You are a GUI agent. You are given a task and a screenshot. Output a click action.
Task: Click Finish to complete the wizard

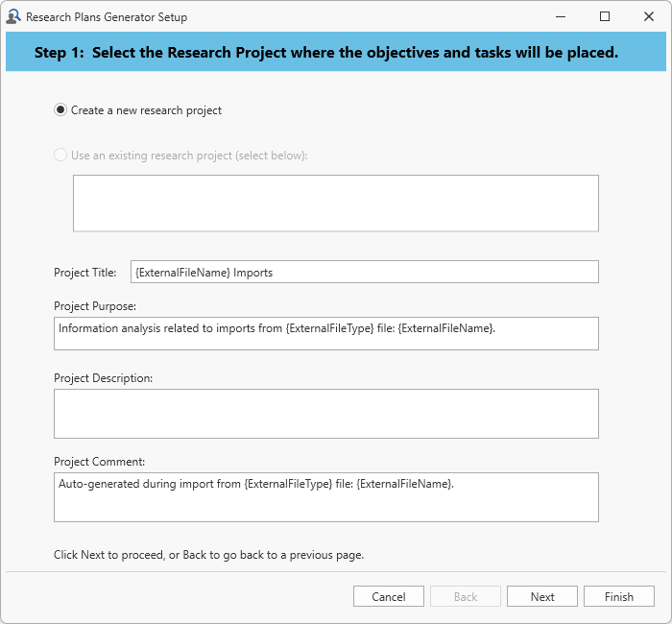coord(619,596)
